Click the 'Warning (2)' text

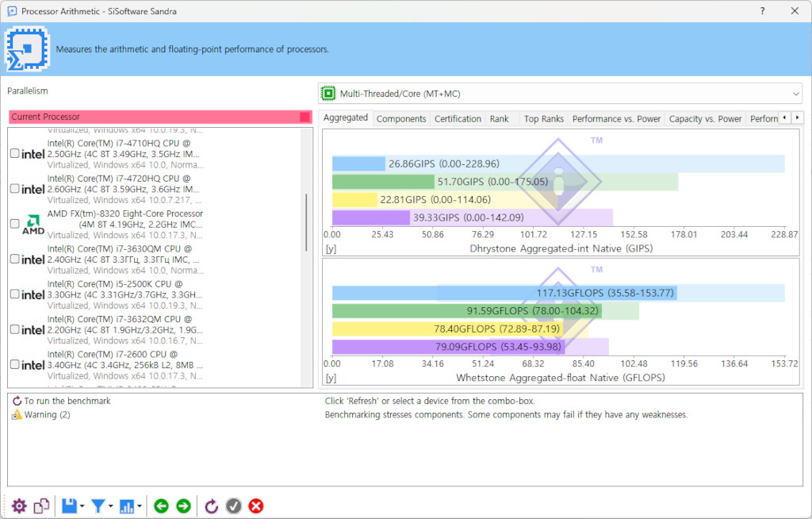point(47,415)
